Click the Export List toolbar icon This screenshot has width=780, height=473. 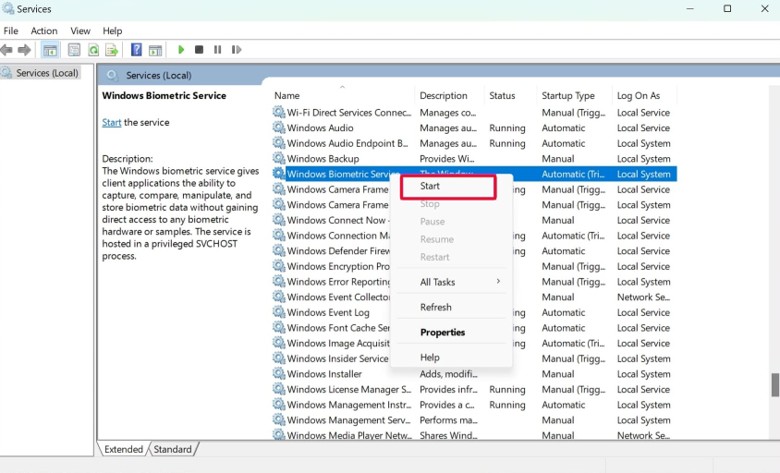pyautogui.click(x=111, y=50)
